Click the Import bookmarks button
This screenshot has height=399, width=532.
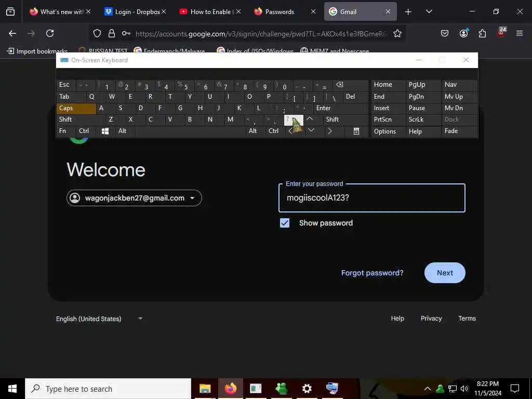(37, 51)
